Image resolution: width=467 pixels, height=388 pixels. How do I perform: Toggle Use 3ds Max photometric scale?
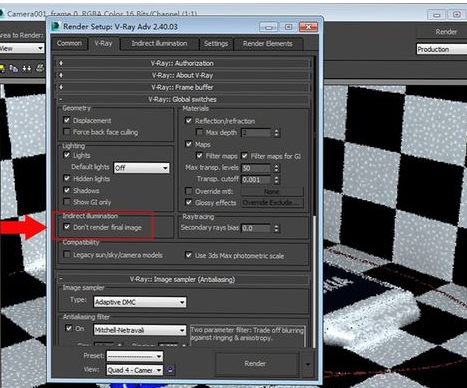pyautogui.click(x=189, y=255)
